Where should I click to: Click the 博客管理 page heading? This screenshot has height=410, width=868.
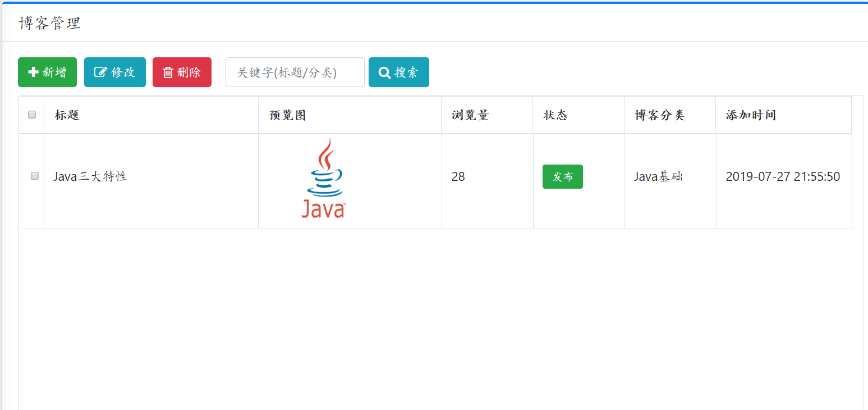pos(50,23)
